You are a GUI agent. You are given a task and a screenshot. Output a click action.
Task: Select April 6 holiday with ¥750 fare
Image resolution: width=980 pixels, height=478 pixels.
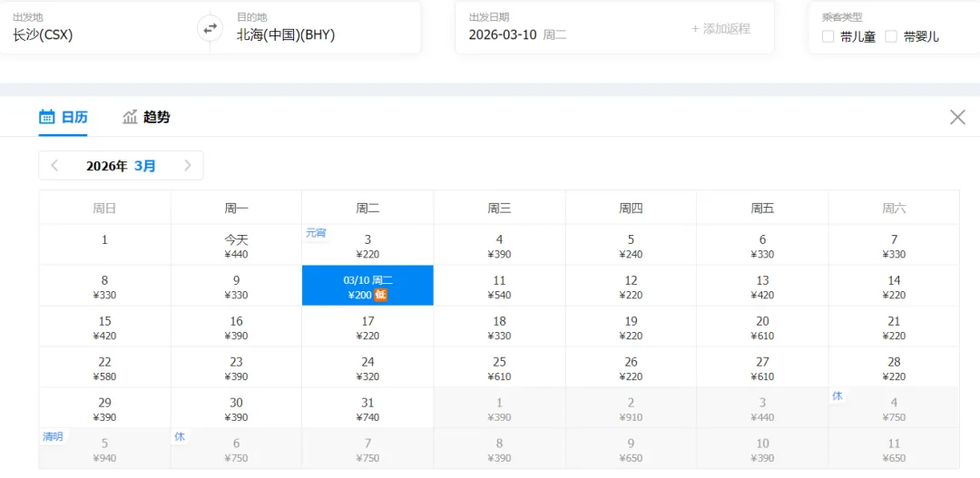[x=236, y=449]
